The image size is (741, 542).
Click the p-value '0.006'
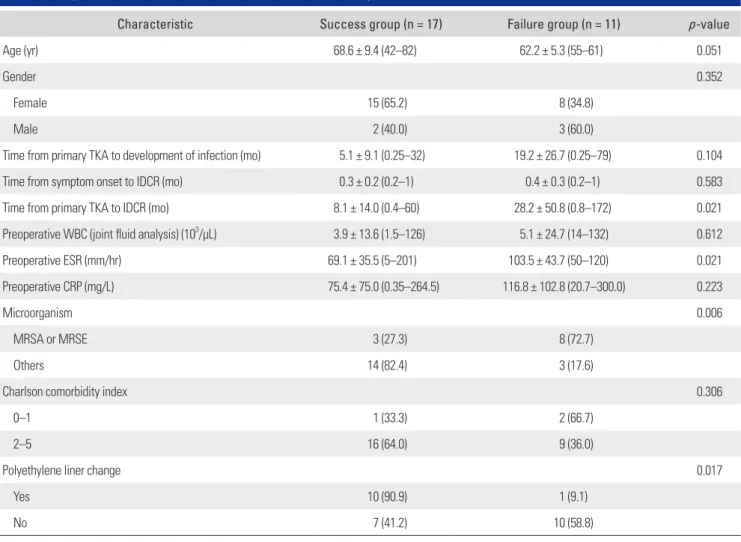pyautogui.click(x=709, y=313)
